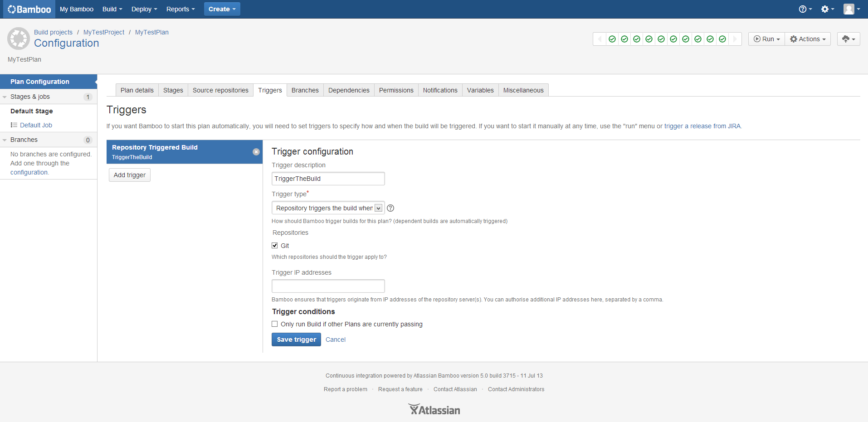The width and height of the screenshot is (868, 422).
Task: Select Plan Configuration in the sidebar
Action: (x=49, y=82)
